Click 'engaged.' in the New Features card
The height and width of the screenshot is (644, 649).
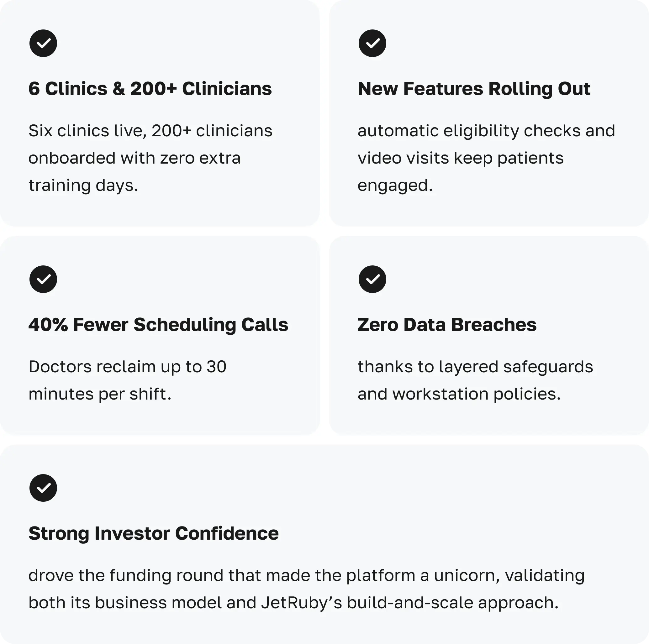point(395,186)
